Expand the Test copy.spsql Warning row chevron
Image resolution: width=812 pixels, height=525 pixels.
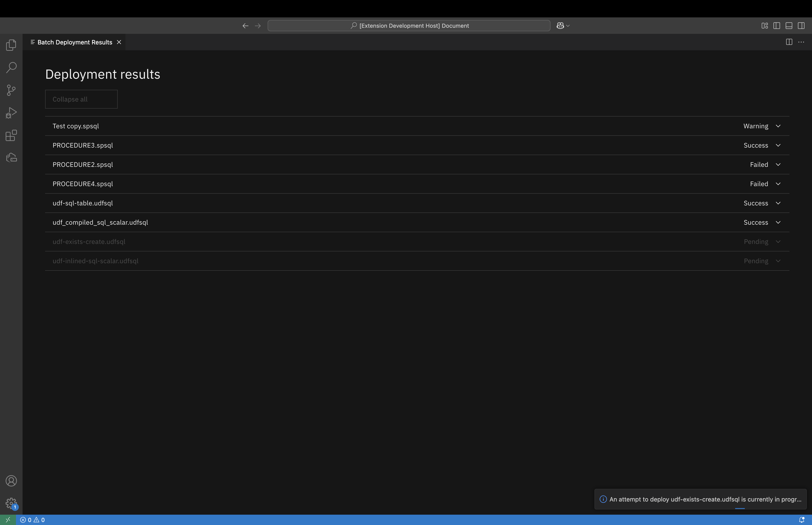(778, 126)
